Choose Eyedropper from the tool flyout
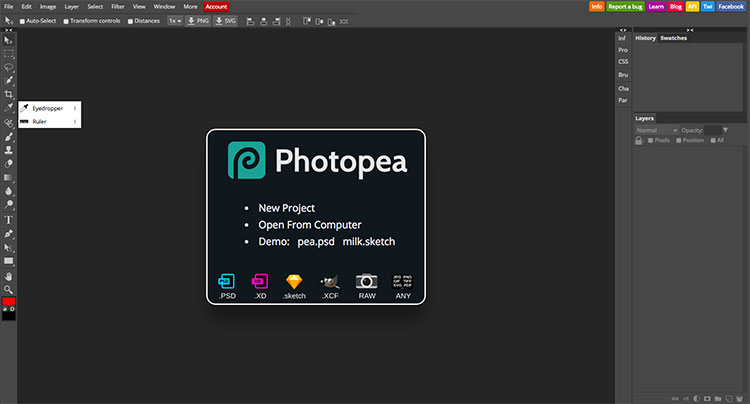This screenshot has height=404, width=750. [49, 108]
